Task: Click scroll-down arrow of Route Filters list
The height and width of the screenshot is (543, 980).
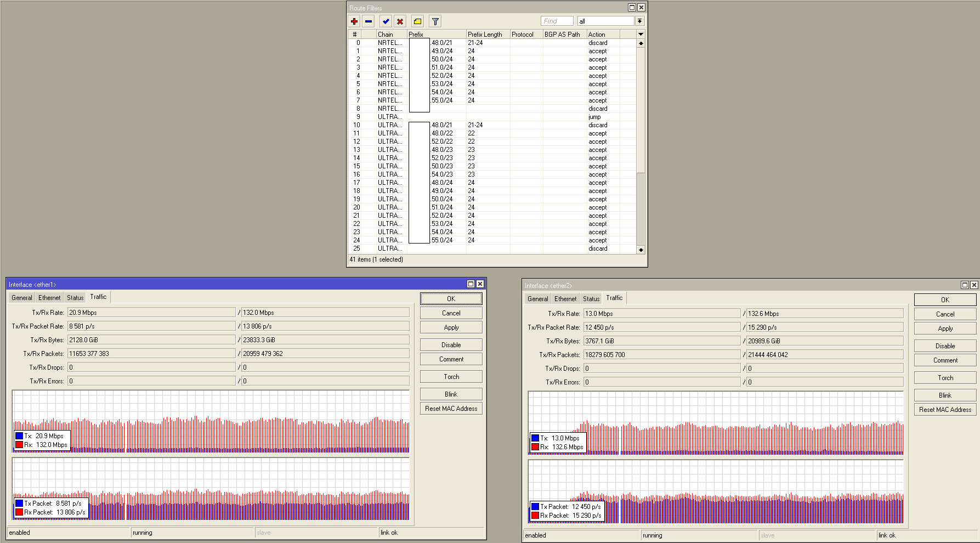Action: 641,250
